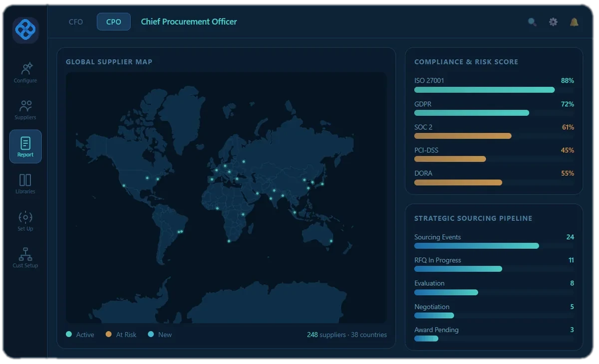599x364 pixels.
Task: Click the SOC 2 progress bar
Action: click(x=494, y=136)
